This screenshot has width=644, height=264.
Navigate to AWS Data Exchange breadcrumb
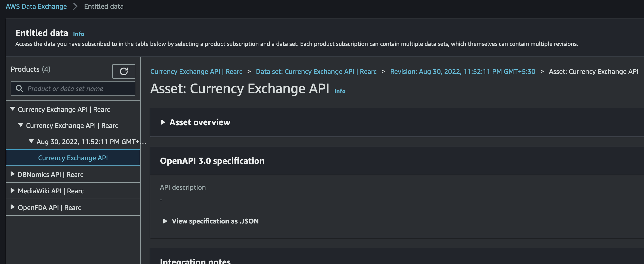click(36, 6)
